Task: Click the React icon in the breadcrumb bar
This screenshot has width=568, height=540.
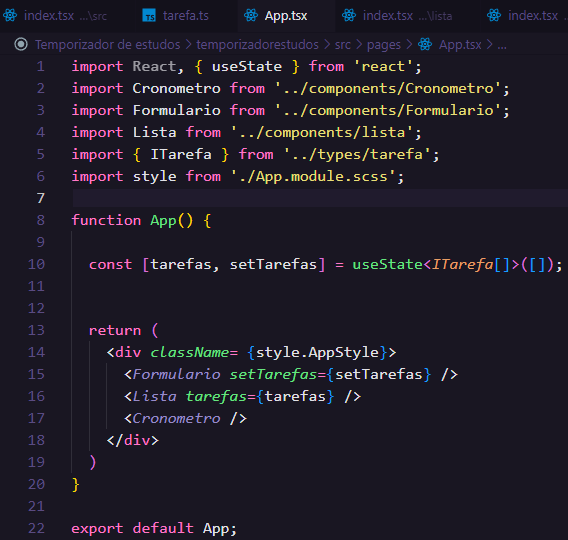Action: tap(425, 45)
